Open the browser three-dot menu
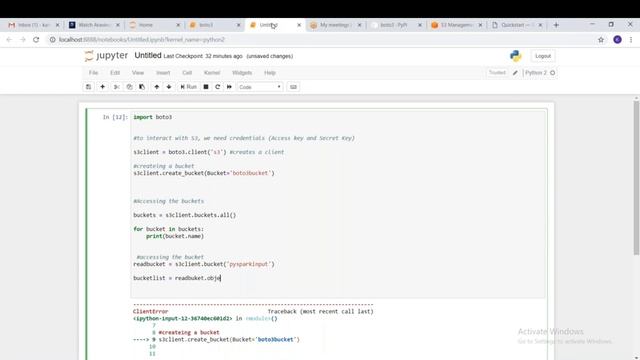The image size is (640, 360). coord(631,40)
